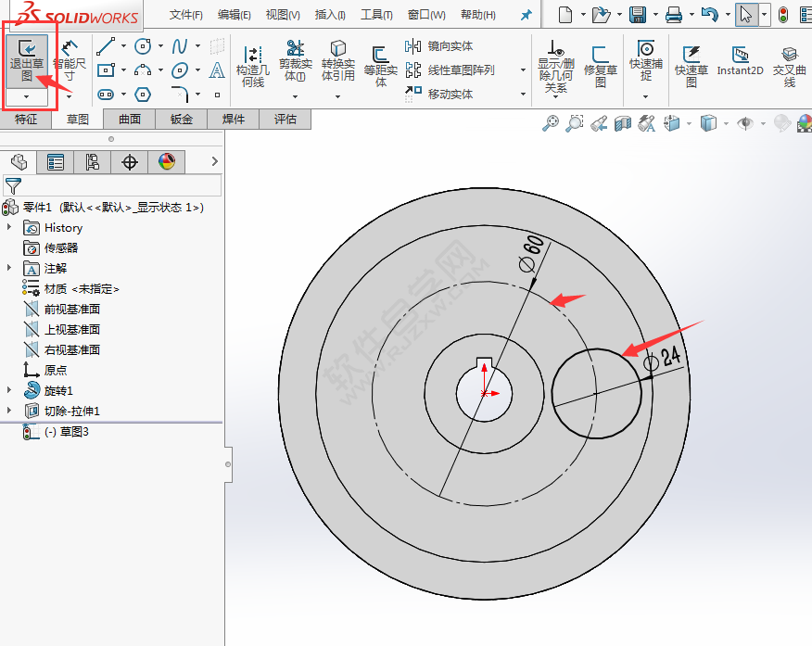Switch to the 特征 (Features) tab
Viewport: 812px width, 646px height.
[26, 119]
